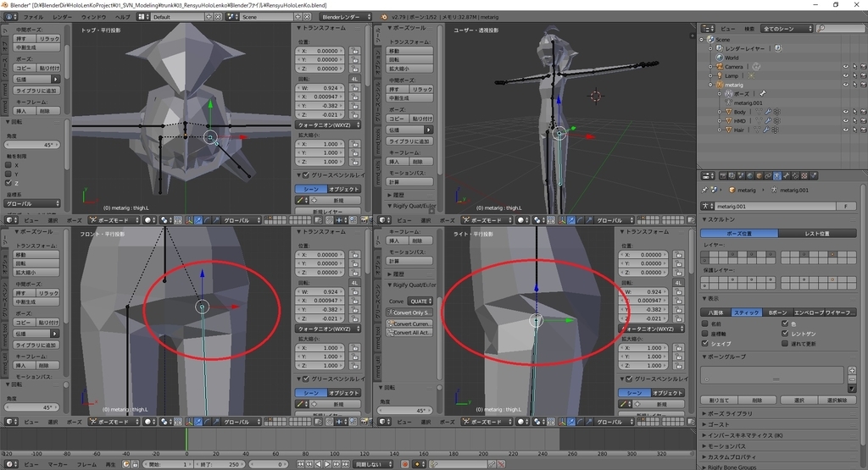Enable the 名前 (names) display checkbox
The image size is (868, 470).
point(704,323)
